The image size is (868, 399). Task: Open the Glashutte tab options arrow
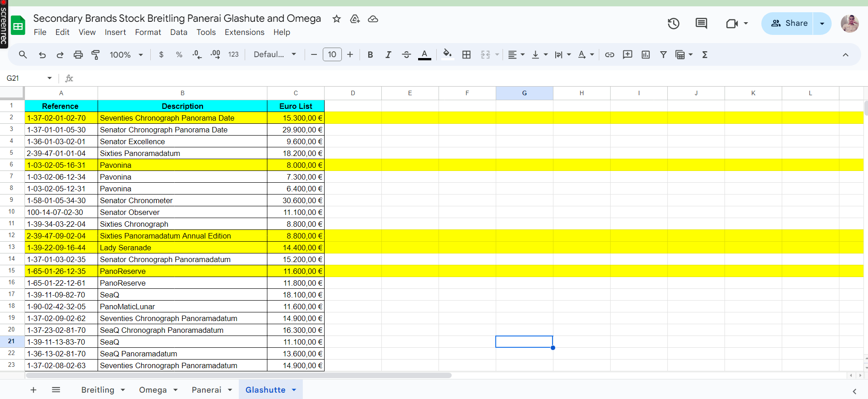click(x=294, y=390)
